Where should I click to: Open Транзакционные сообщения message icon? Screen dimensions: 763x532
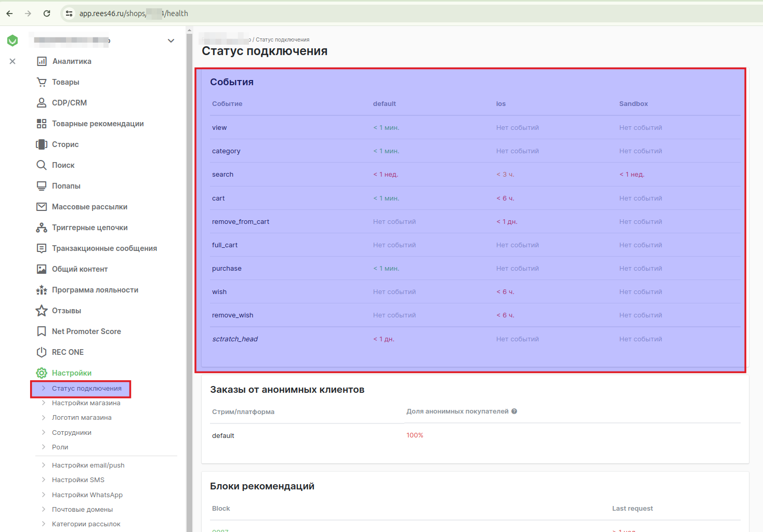click(x=42, y=248)
